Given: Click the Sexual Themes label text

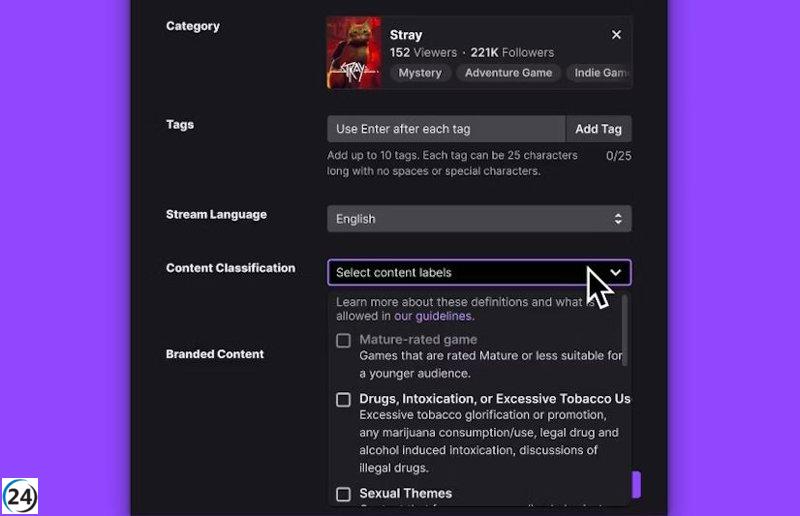Looking at the screenshot, I should coord(405,494).
